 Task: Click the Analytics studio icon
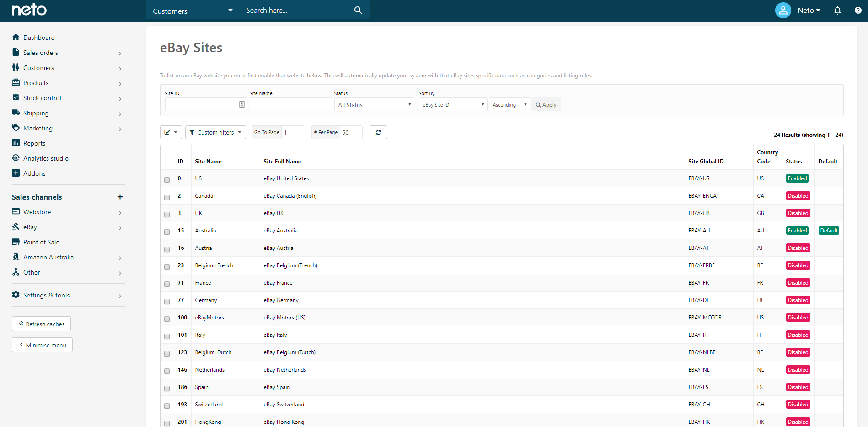coord(16,158)
